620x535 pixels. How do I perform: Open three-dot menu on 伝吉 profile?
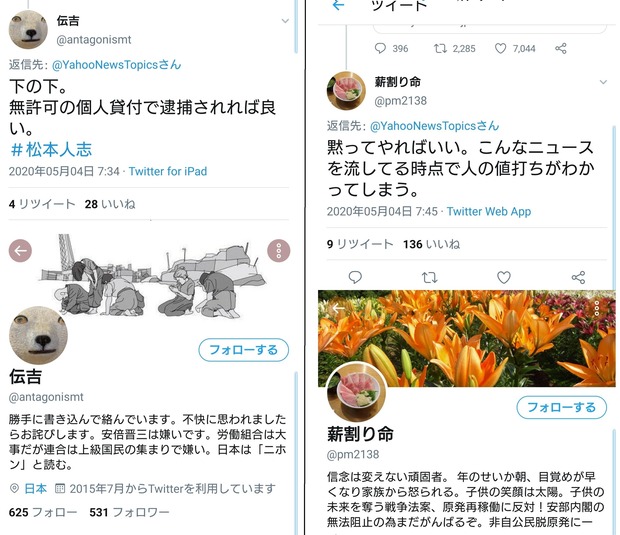tap(279, 250)
